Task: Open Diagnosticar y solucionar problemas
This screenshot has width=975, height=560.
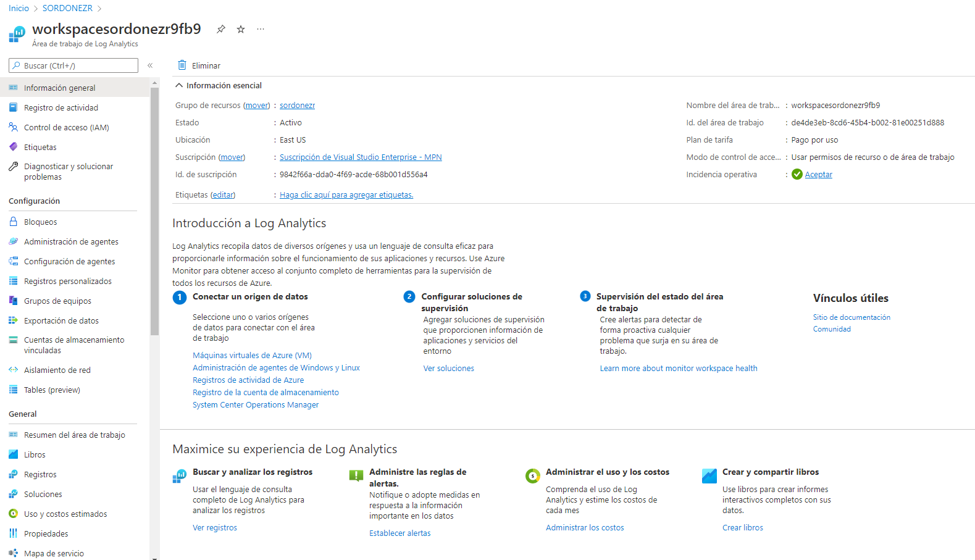Action: tap(75, 172)
